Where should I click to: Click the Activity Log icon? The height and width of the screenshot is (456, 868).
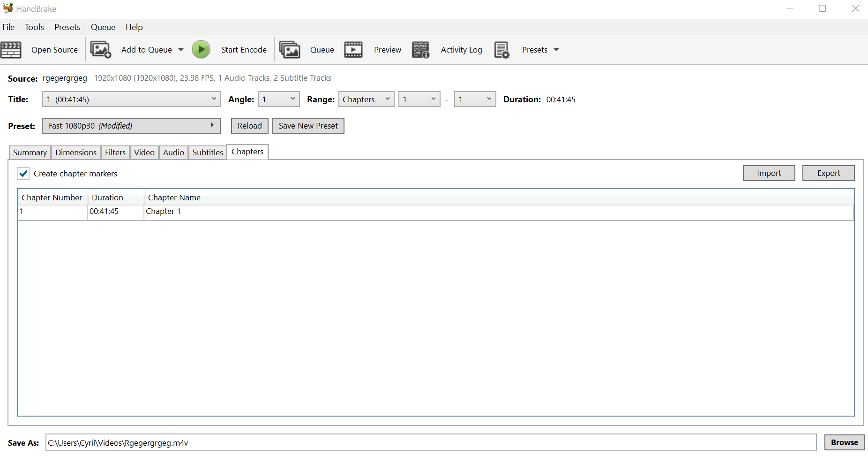420,50
